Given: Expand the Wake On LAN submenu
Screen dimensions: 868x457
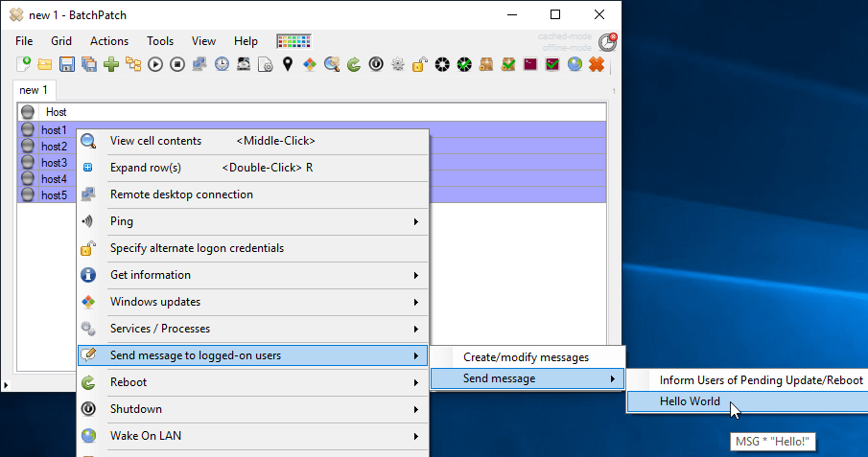Looking at the screenshot, I should pos(253,436).
